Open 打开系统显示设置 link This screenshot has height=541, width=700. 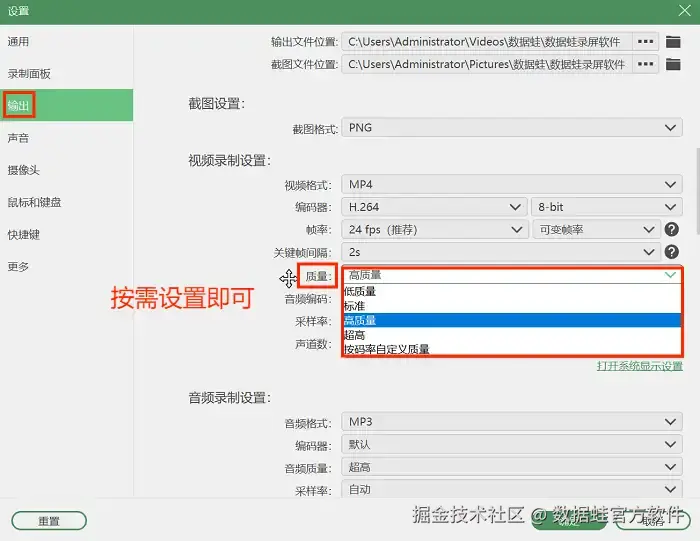(640, 366)
